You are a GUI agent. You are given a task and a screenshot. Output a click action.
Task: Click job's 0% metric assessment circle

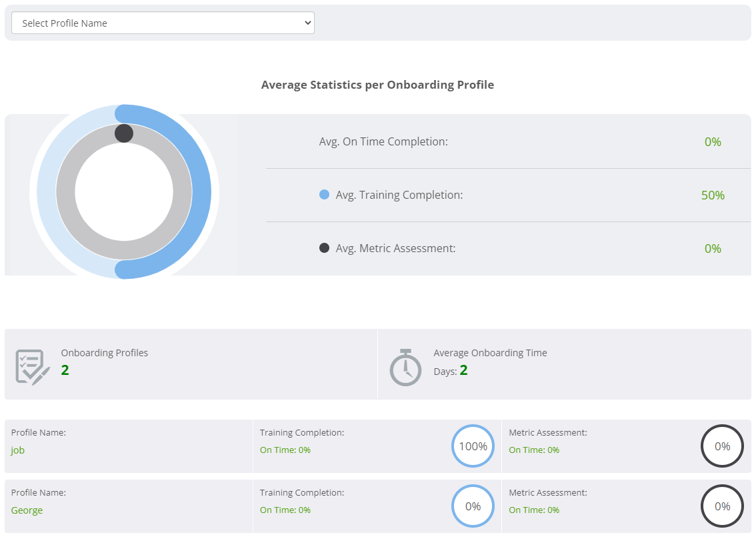click(x=722, y=446)
